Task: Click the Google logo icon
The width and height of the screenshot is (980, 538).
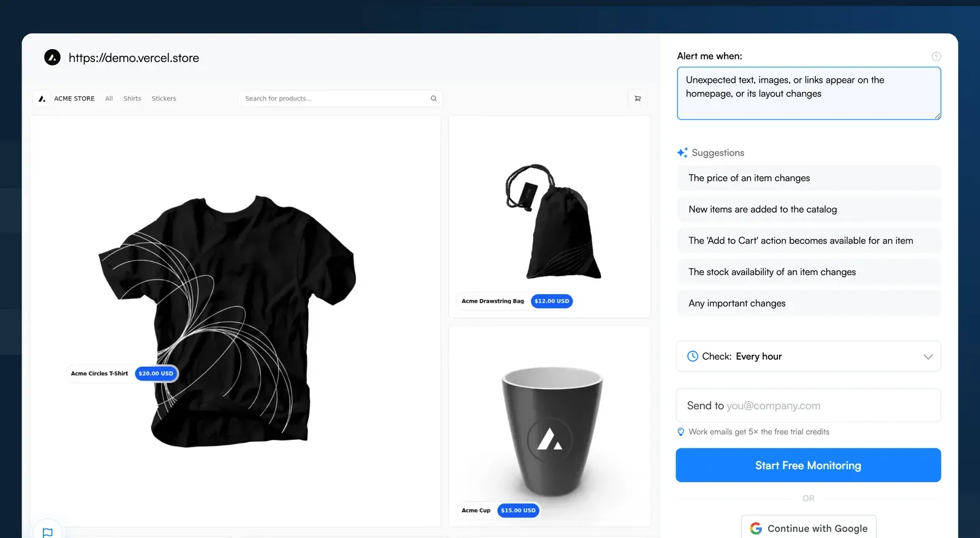Action: (x=756, y=528)
